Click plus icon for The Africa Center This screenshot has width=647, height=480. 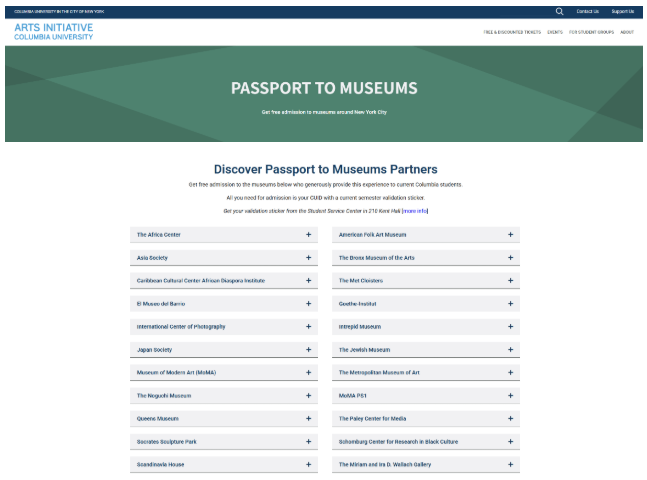(308, 234)
